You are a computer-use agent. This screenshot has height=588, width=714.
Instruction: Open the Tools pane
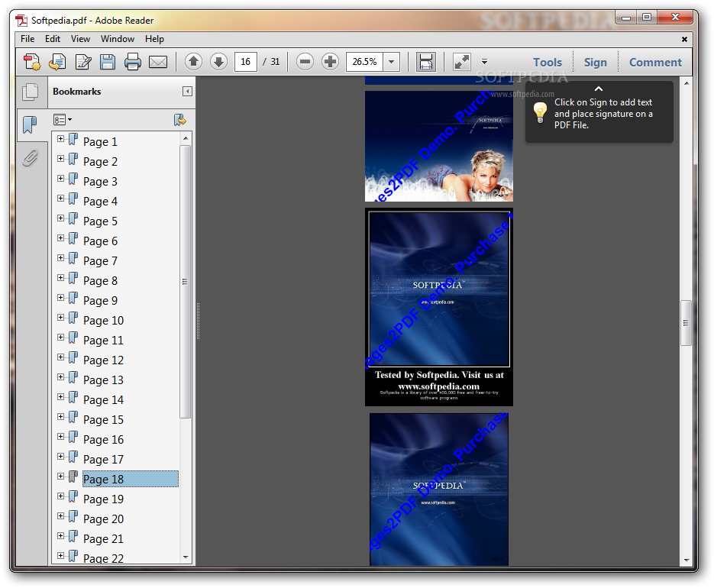pyautogui.click(x=548, y=63)
